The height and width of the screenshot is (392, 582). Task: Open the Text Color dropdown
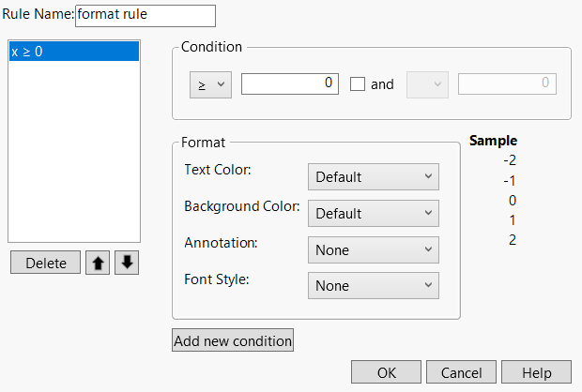tap(373, 176)
